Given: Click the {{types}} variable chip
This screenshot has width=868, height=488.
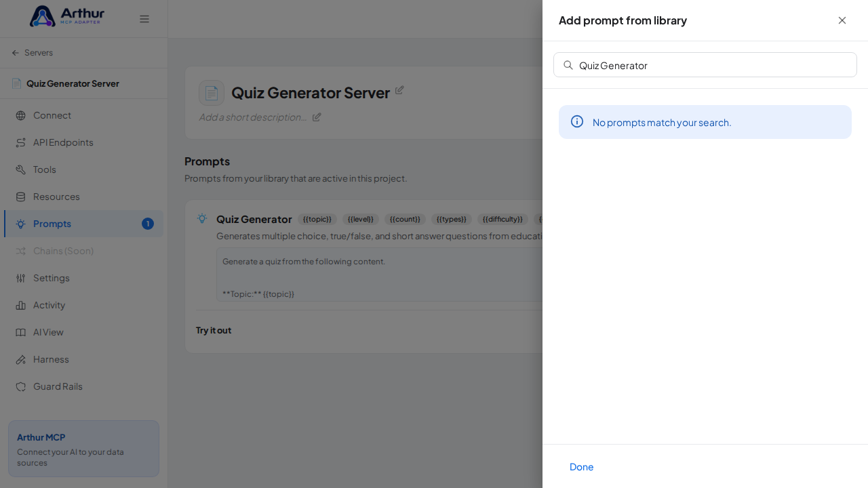Looking at the screenshot, I should click(452, 219).
